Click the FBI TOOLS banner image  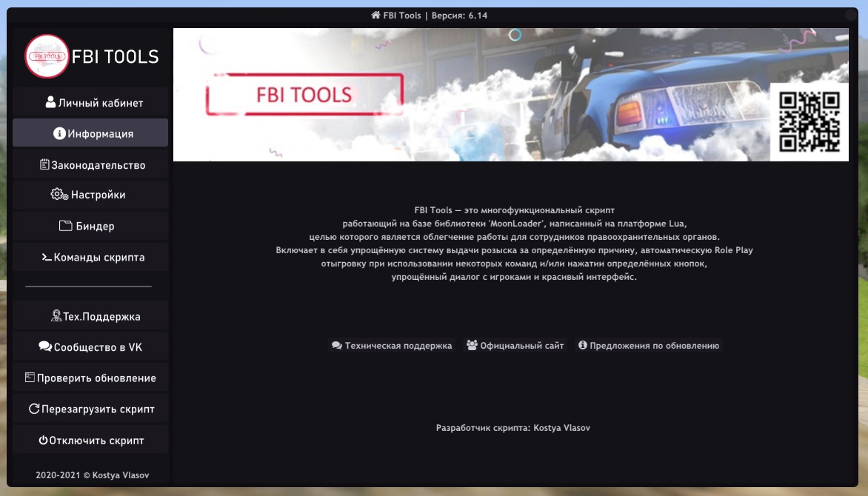click(511, 95)
